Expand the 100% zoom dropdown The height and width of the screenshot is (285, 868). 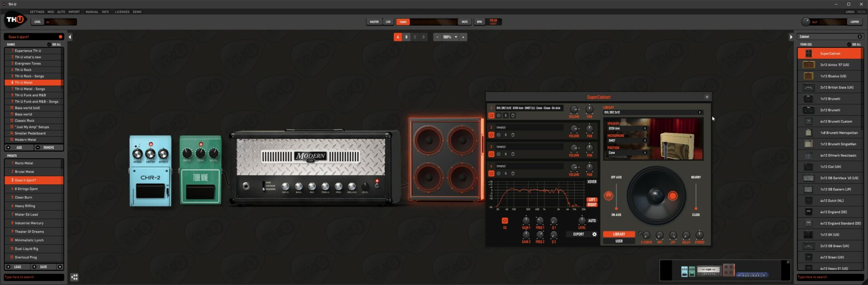[x=456, y=37]
